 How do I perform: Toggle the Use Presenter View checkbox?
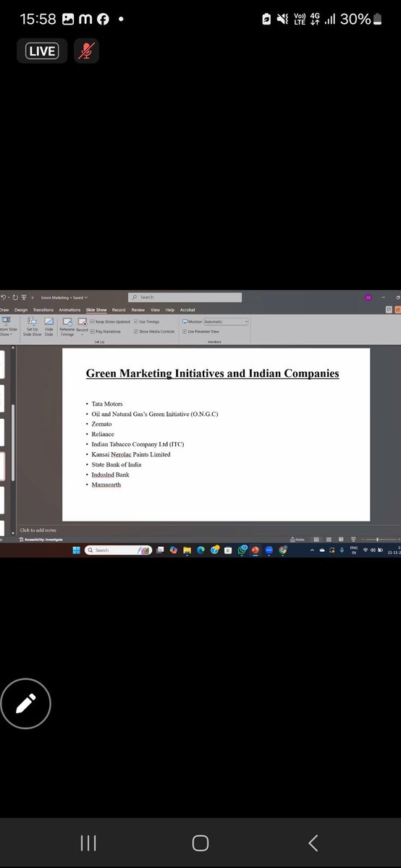click(185, 331)
